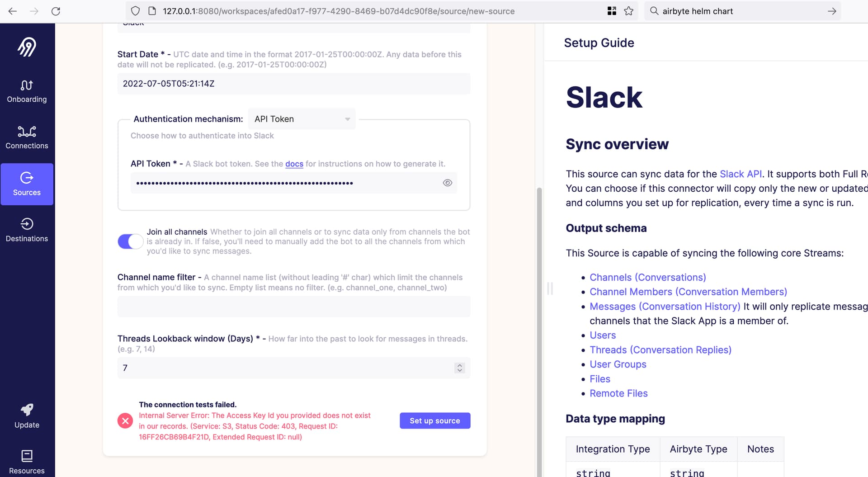868x477 pixels.
Task: Click the API Token password field
Action: [294, 183]
